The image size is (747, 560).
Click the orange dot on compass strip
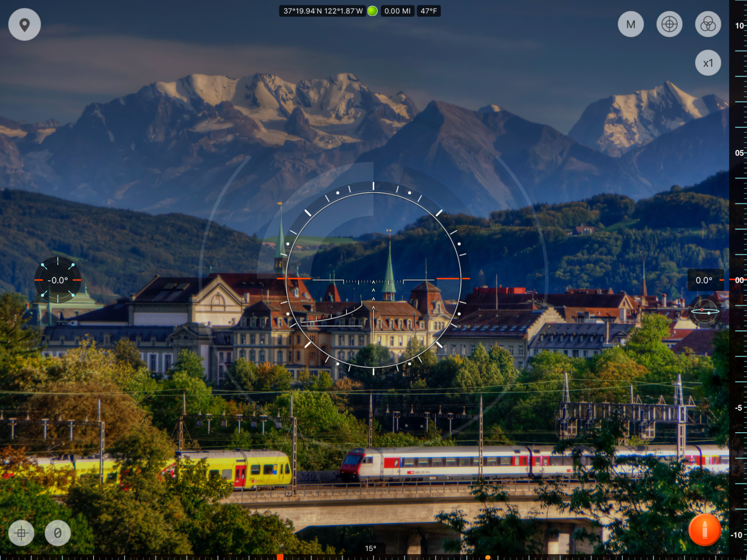488,557
